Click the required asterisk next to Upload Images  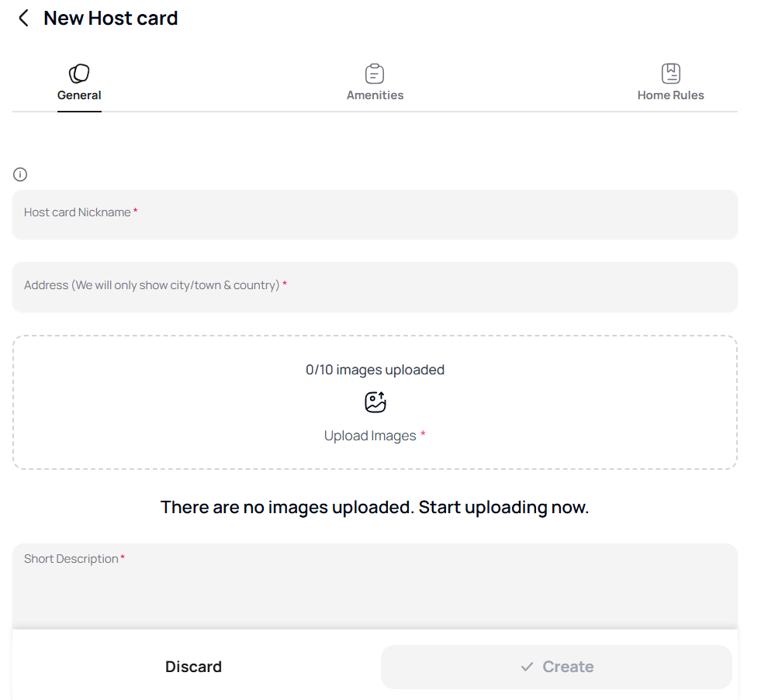(423, 435)
